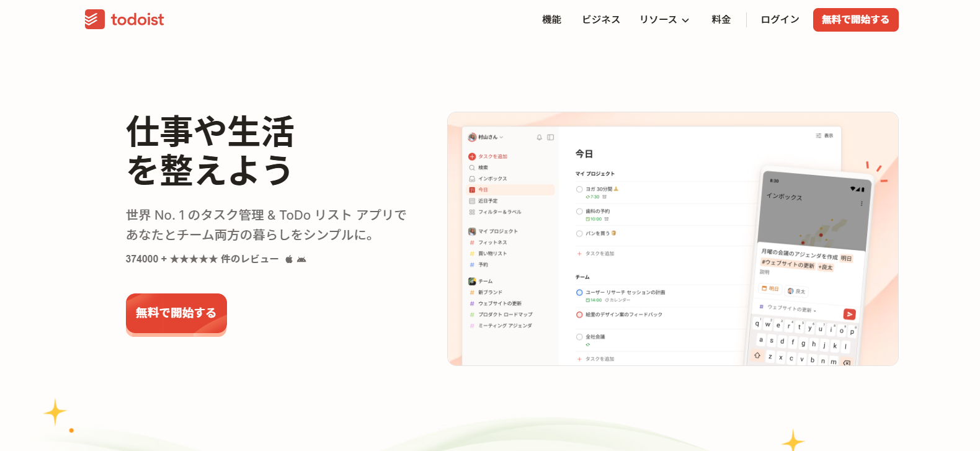Open ウェブサイトの更新 project dropdown on phone
Viewport: 980px width, 451px height.
click(x=788, y=308)
